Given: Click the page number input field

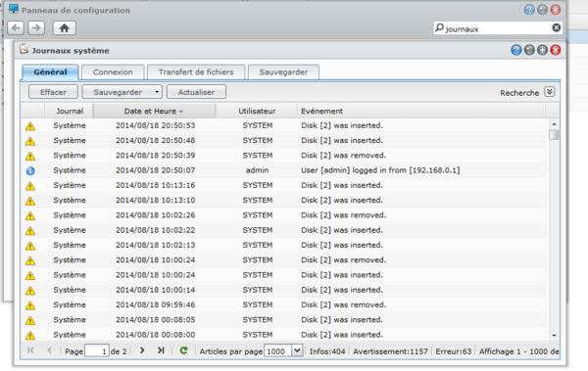Looking at the screenshot, I should (97, 351).
